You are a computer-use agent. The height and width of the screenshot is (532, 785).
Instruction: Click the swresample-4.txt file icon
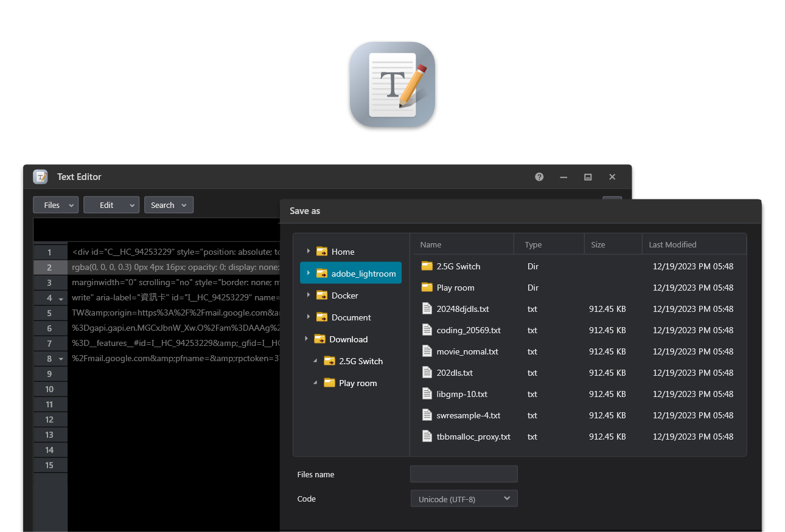tap(427, 415)
